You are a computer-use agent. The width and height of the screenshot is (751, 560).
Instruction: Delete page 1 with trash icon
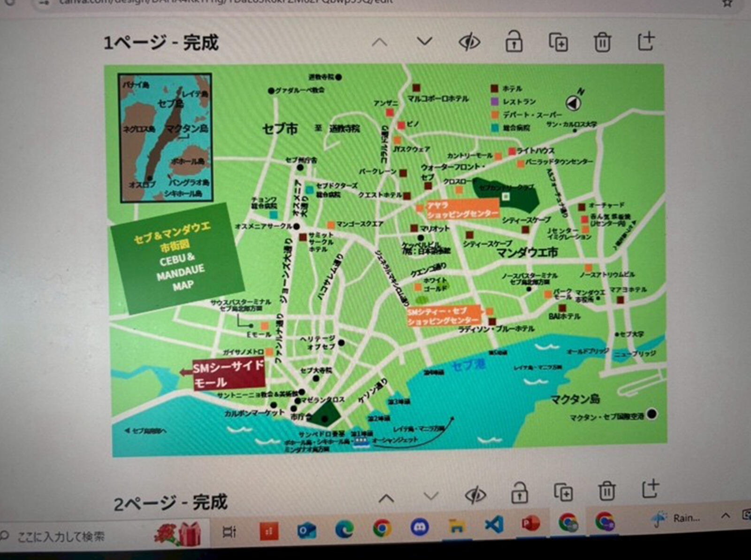click(602, 42)
